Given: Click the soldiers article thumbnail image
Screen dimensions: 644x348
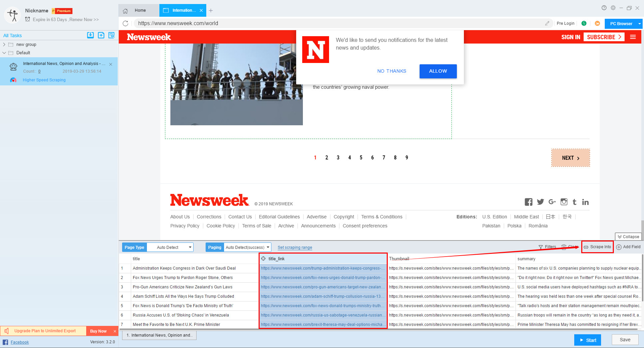Looking at the screenshot, I should (x=236, y=84).
